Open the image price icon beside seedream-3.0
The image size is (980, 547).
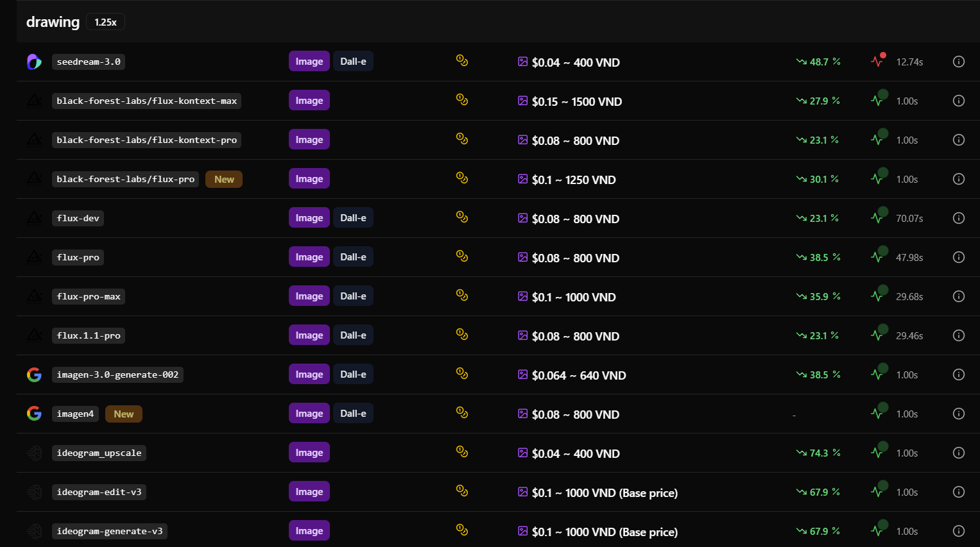[x=522, y=62]
